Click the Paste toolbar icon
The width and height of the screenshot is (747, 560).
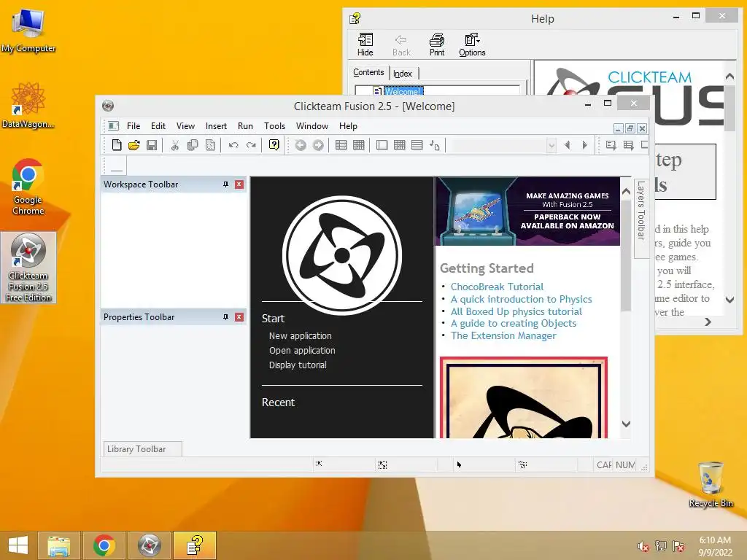[x=210, y=145]
